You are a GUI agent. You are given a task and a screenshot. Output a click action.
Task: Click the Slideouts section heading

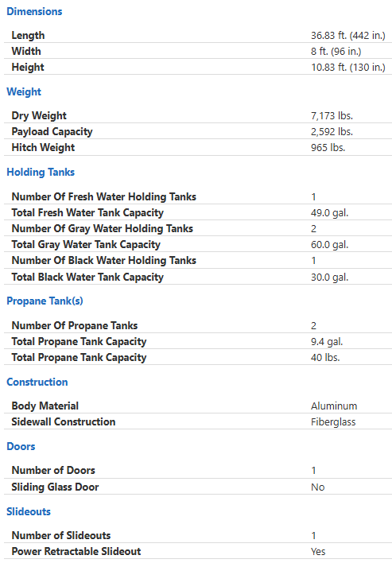pos(29,511)
